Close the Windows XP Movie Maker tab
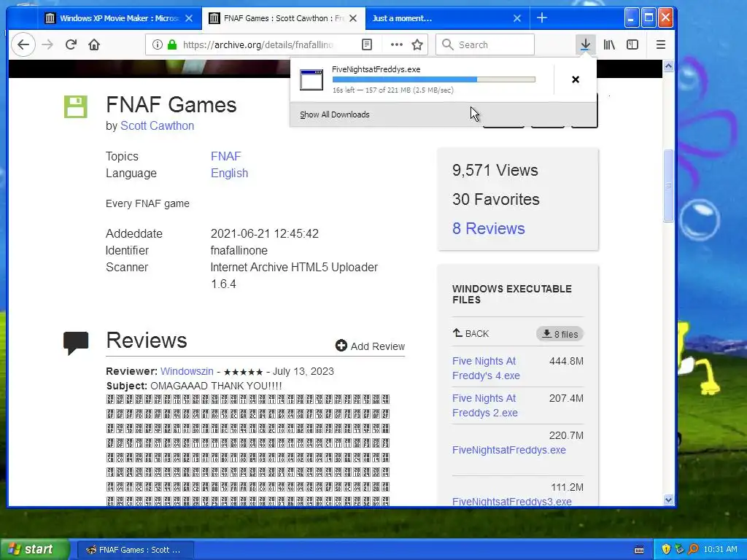Screen dimensions: 747x560 [x=189, y=18]
